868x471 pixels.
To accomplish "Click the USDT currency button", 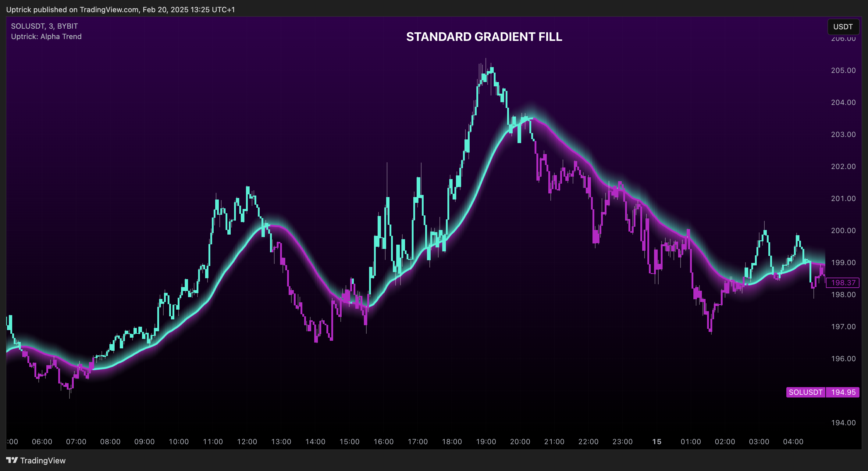I will [x=843, y=27].
